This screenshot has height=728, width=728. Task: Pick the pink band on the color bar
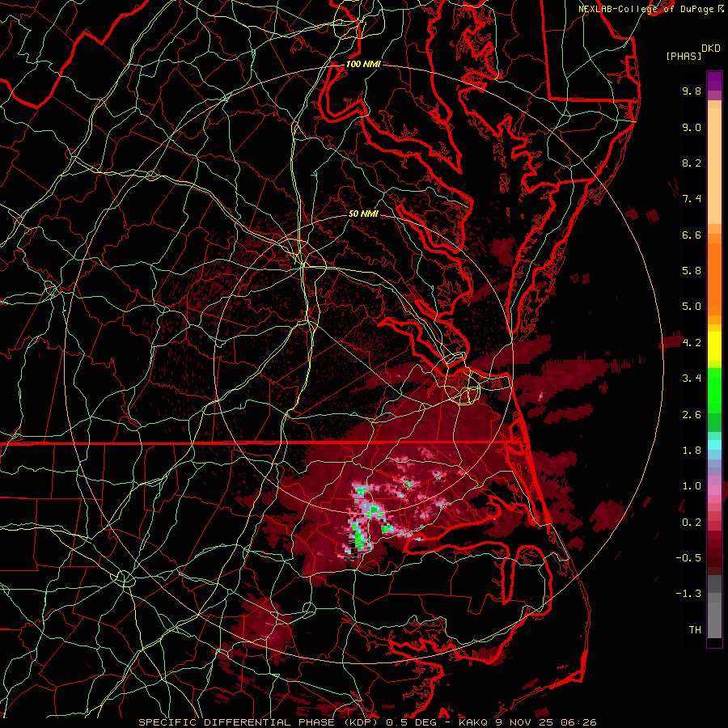(x=714, y=490)
